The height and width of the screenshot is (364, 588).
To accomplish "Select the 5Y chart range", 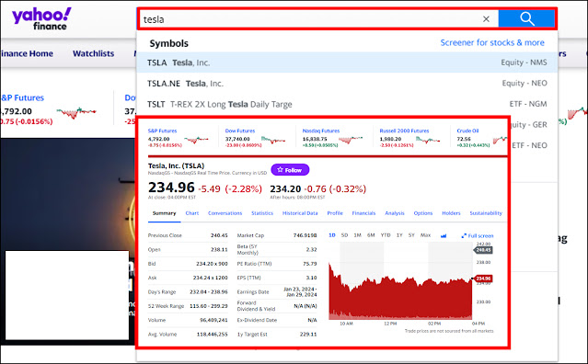I will [411, 235].
